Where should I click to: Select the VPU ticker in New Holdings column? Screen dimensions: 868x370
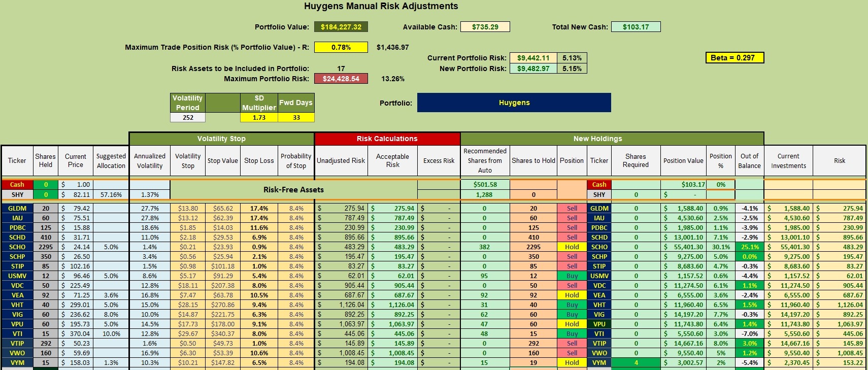tap(599, 324)
